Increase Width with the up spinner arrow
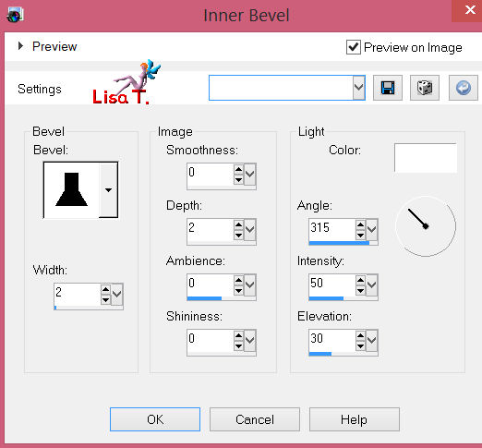 (105, 289)
